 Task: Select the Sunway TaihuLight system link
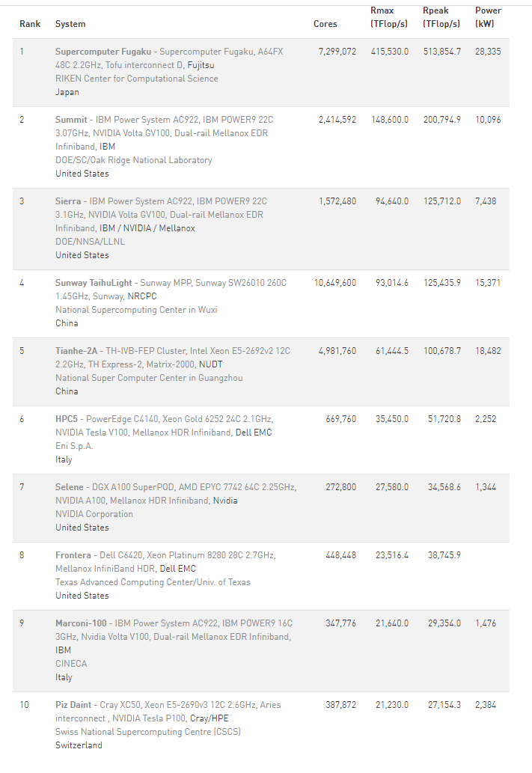[94, 283]
